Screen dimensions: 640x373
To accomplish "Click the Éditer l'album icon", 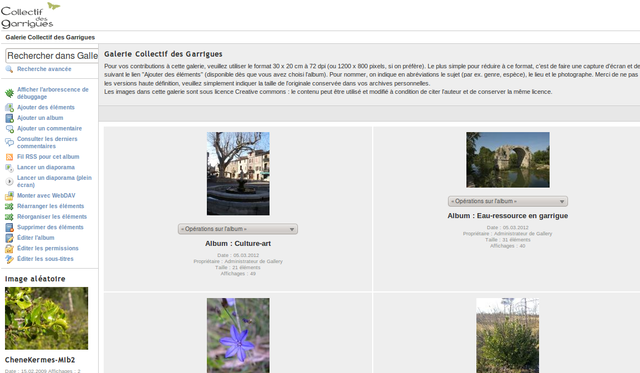I will (x=9, y=238).
